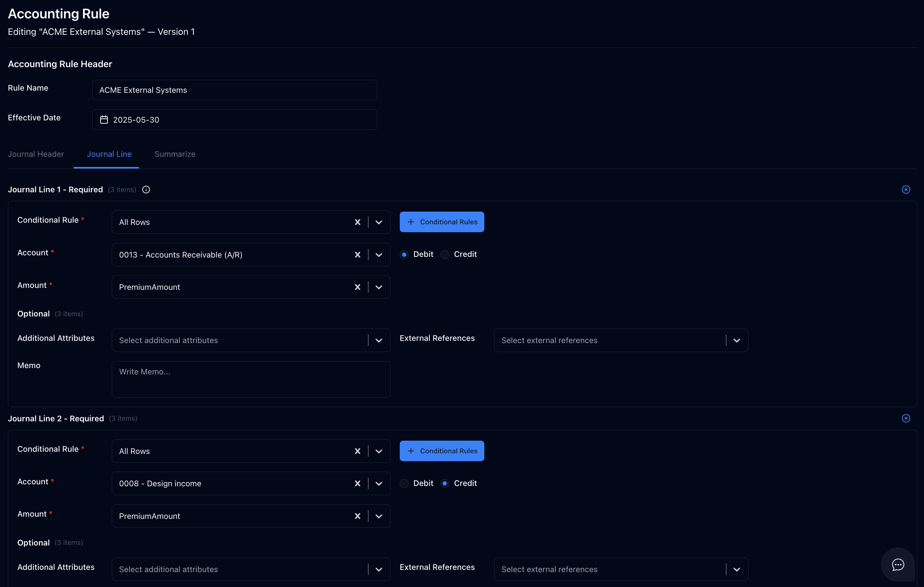Clear the 0013 Accounts Receivable account selection
The width and height of the screenshot is (924, 587).
[357, 255]
